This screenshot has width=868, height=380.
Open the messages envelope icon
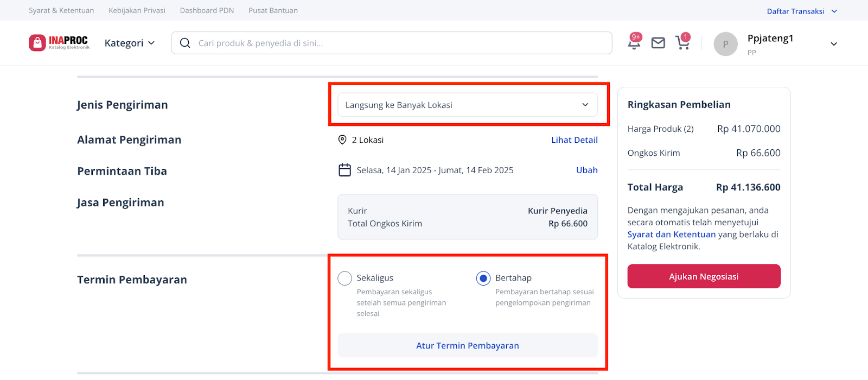[x=658, y=43]
